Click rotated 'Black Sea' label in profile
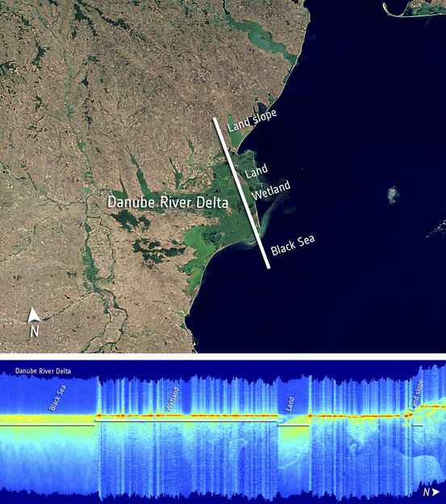Screen dimensions: 446x504 click(x=57, y=398)
